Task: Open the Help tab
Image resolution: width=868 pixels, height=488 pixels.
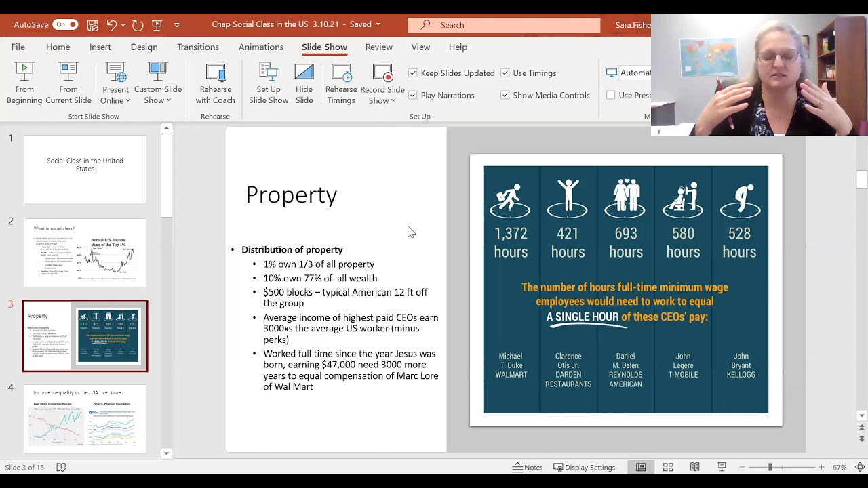Action: [x=458, y=47]
